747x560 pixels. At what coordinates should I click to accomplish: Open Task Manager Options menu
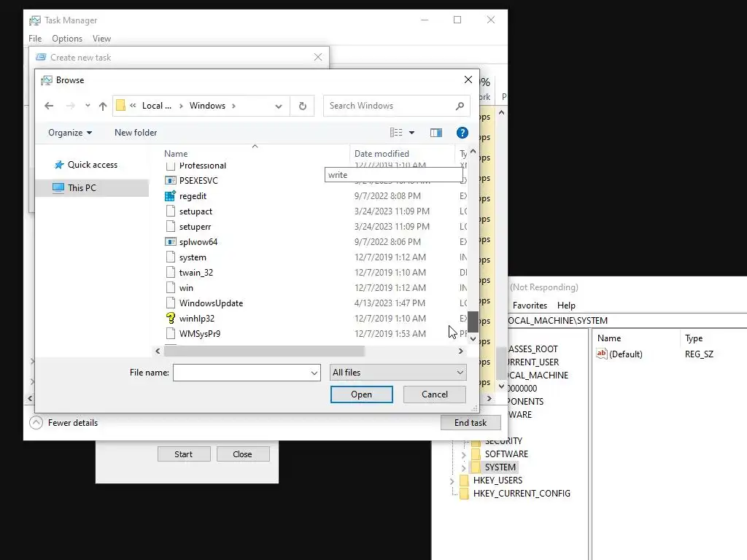pyautogui.click(x=67, y=39)
